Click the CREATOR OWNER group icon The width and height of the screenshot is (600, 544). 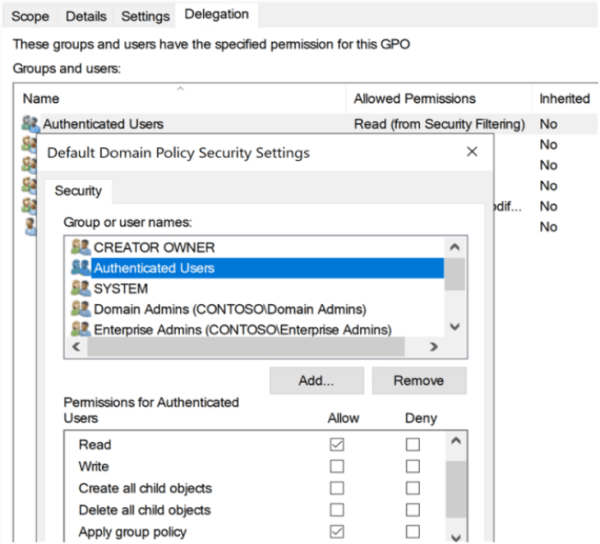pyautogui.click(x=81, y=247)
